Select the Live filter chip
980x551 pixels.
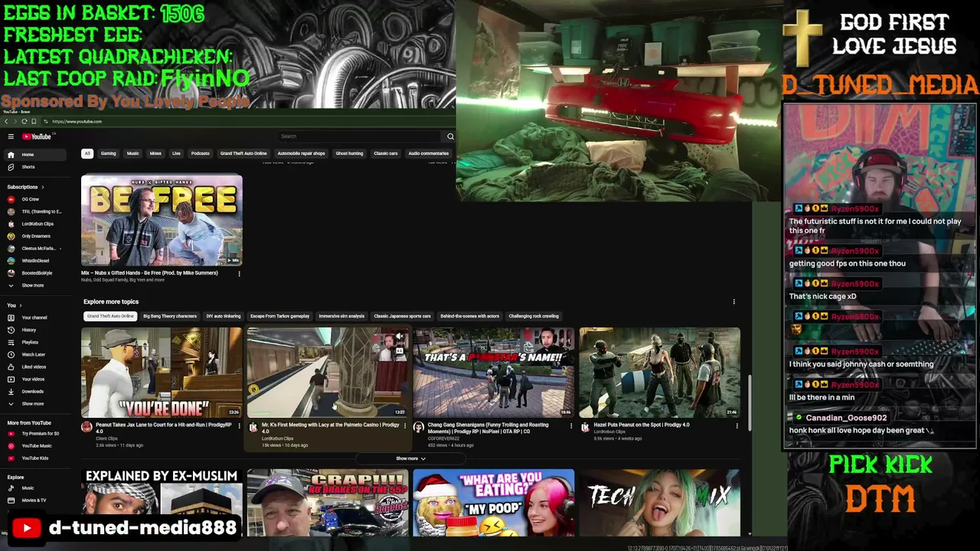tap(176, 153)
